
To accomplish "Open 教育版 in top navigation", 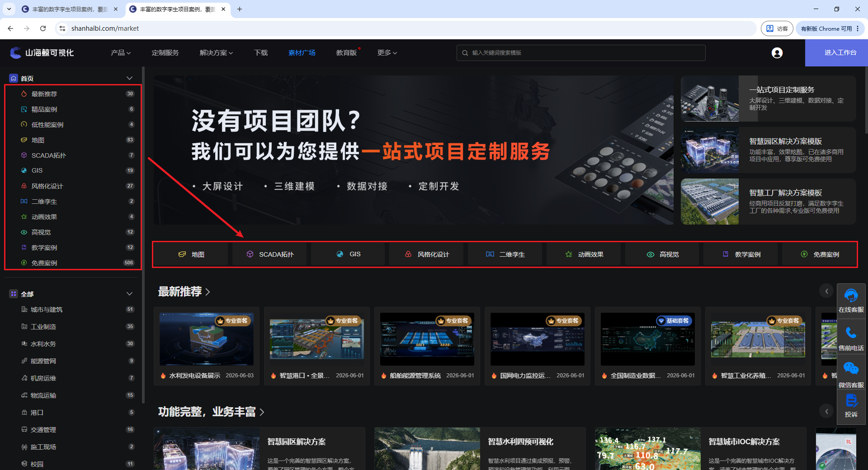I will point(346,53).
